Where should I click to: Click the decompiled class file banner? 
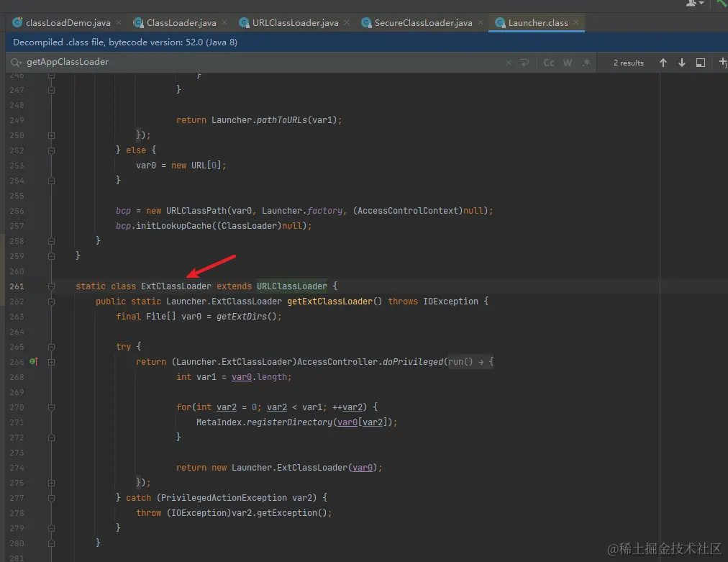367,42
